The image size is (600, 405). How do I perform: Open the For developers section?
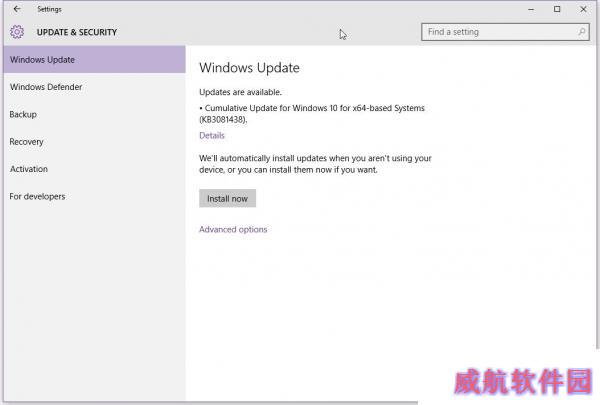click(x=95, y=196)
